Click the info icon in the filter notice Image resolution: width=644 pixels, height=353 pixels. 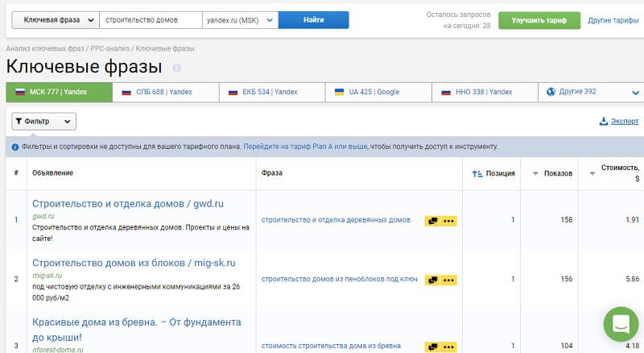tap(15, 147)
